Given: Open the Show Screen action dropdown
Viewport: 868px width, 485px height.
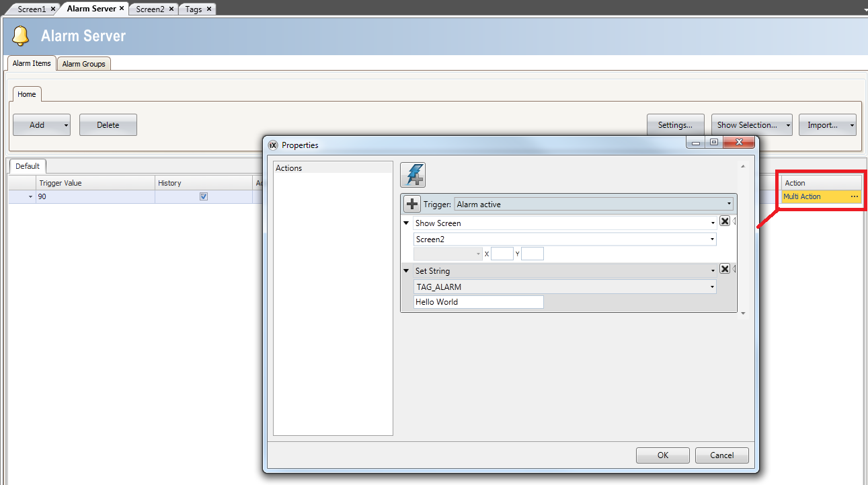Looking at the screenshot, I should 713,223.
